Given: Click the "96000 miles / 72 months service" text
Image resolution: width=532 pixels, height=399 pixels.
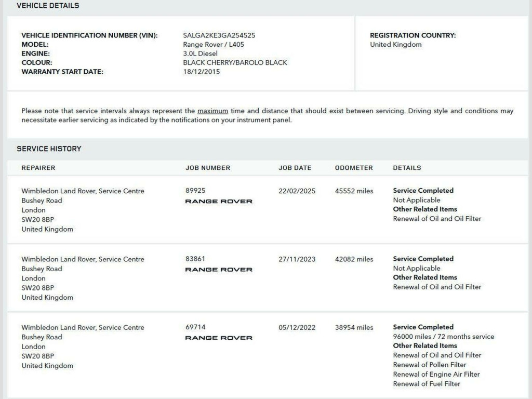Looking at the screenshot, I should [443, 337].
